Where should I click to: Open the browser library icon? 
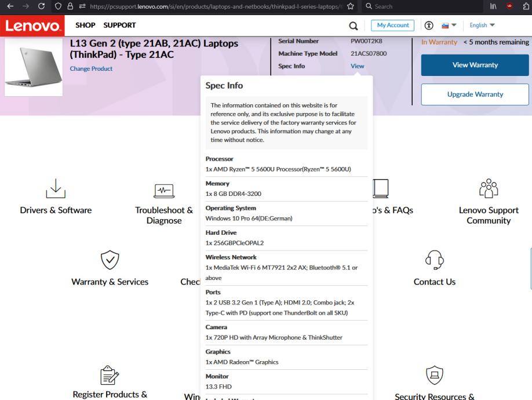(x=493, y=6)
